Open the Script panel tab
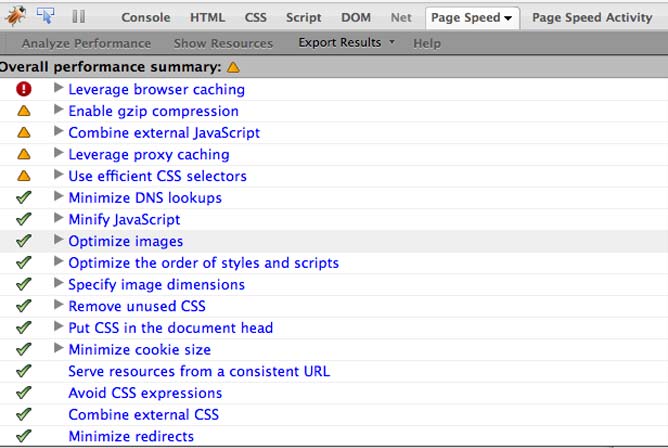This screenshot has width=668, height=448. pyautogui.click(x=303, y=17)
